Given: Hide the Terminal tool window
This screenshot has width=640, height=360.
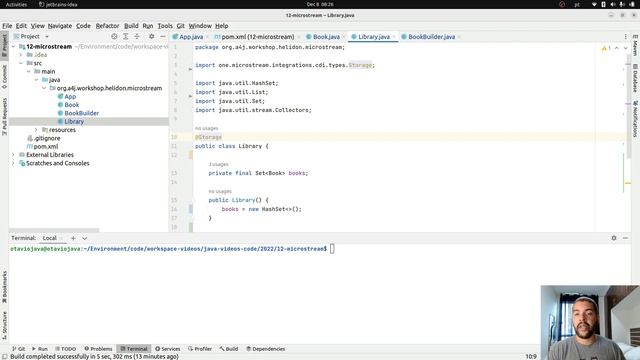Looking at the screenshot, I should 625,238.
